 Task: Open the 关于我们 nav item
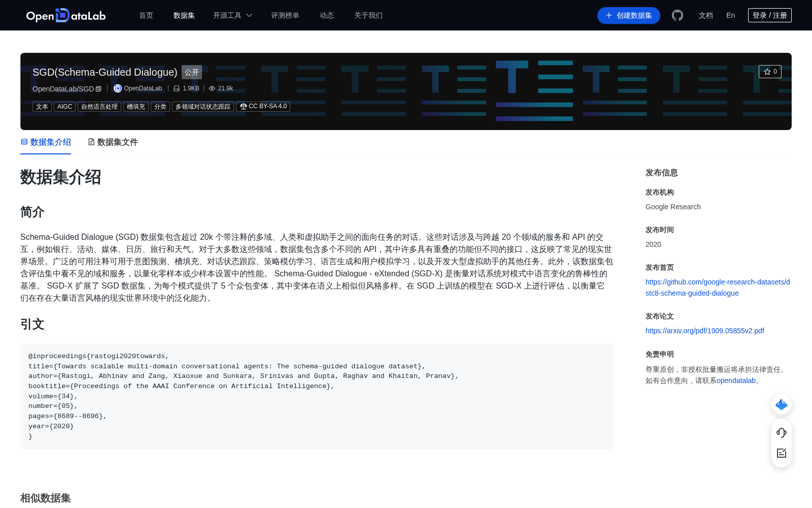pyautogui.click(x=368, y=15)
